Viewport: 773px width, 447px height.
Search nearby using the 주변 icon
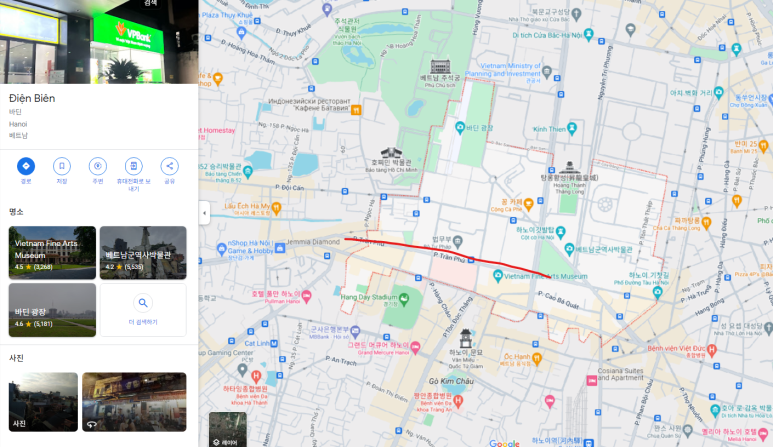coord(98,166)
